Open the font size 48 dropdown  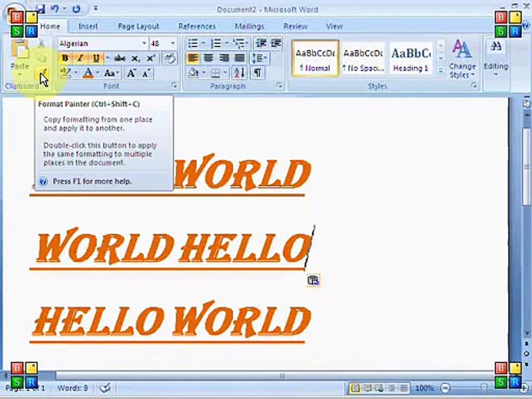tap(173, 43)
